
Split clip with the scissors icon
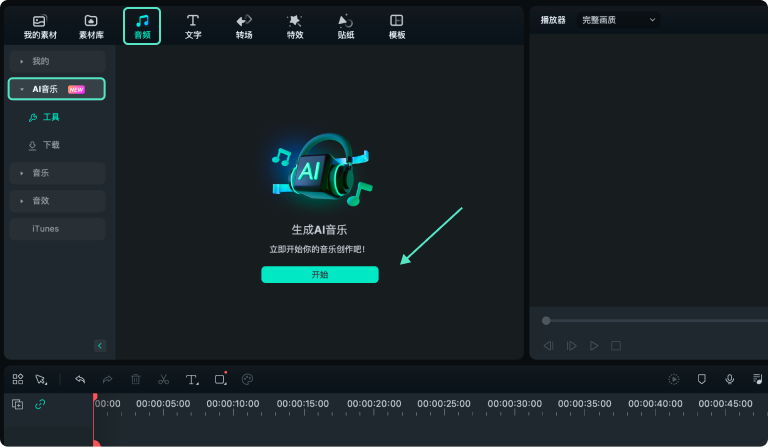point(164,379)
